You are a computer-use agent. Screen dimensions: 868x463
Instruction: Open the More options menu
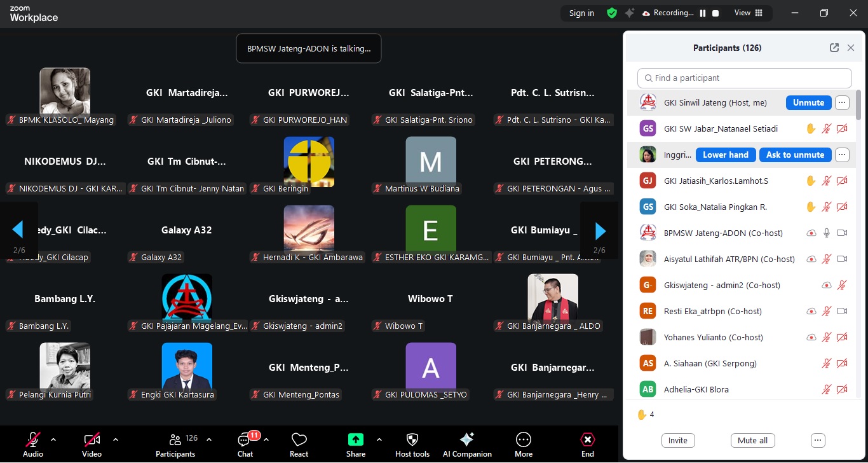point(524,444)
